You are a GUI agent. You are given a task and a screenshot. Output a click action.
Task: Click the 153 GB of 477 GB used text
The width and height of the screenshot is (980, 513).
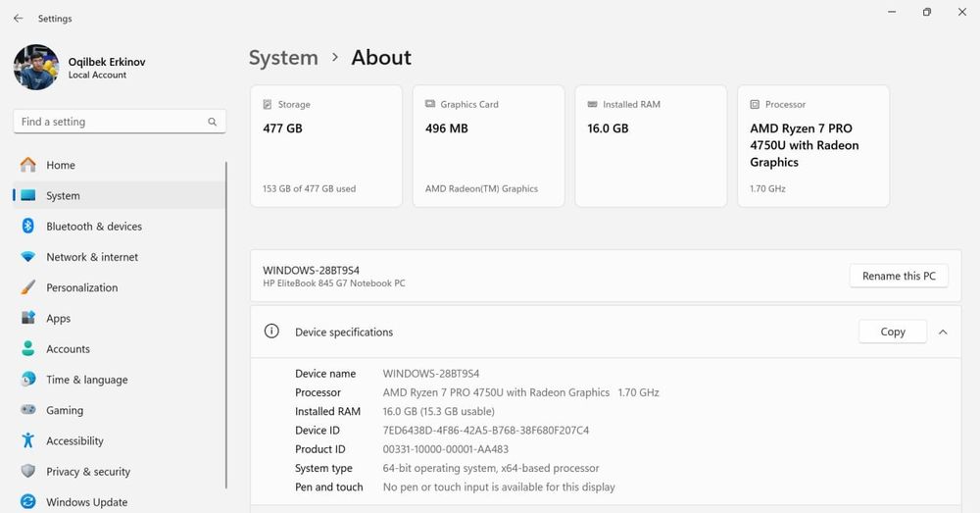pos(310,188)
